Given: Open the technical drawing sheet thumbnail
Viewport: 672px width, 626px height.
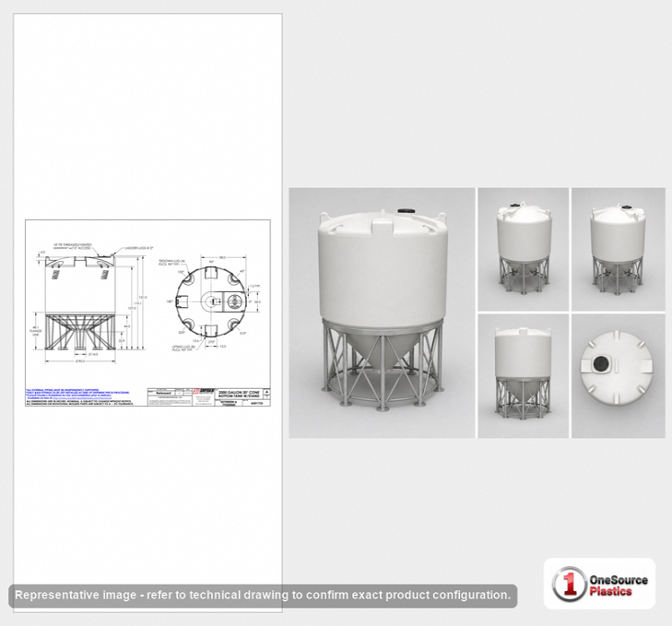Looking at the screenshot, I should tap(147, 313).
